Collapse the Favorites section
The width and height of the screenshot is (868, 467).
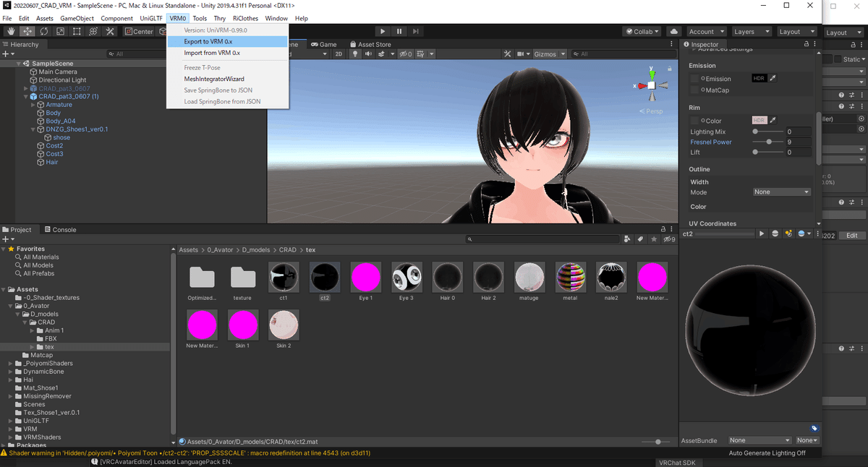(x=3, y=249)
